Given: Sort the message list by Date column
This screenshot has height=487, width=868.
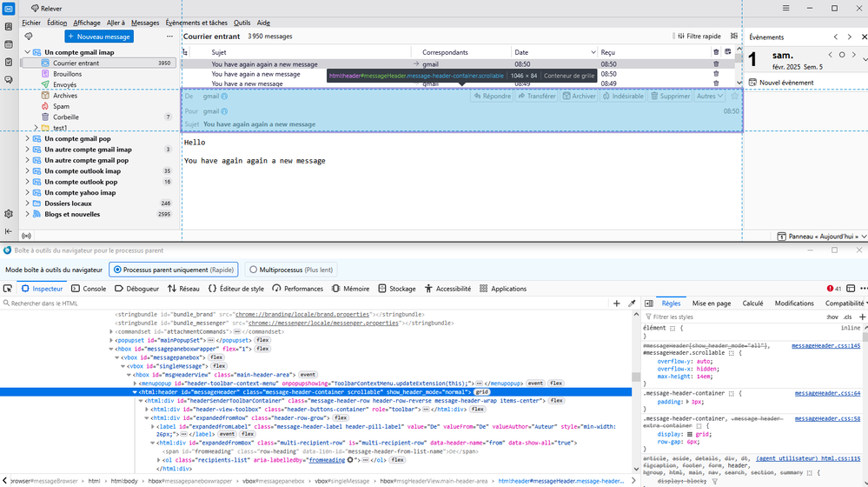Looking at the screenshot, I should point(554,53).
